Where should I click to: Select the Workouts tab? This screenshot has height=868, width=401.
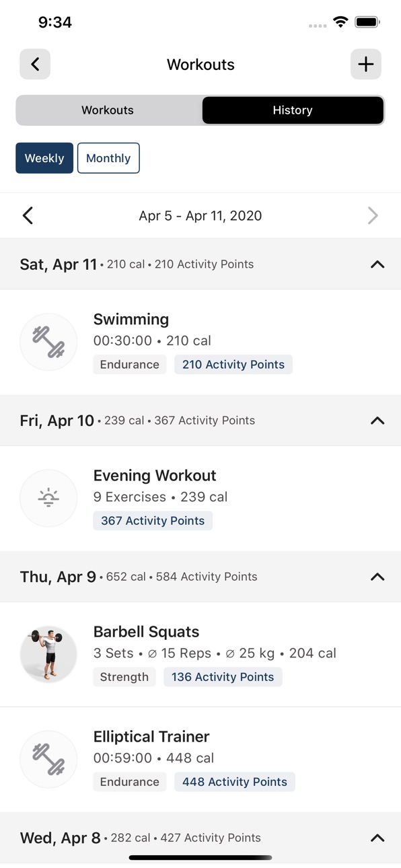[x=108, y=110]
